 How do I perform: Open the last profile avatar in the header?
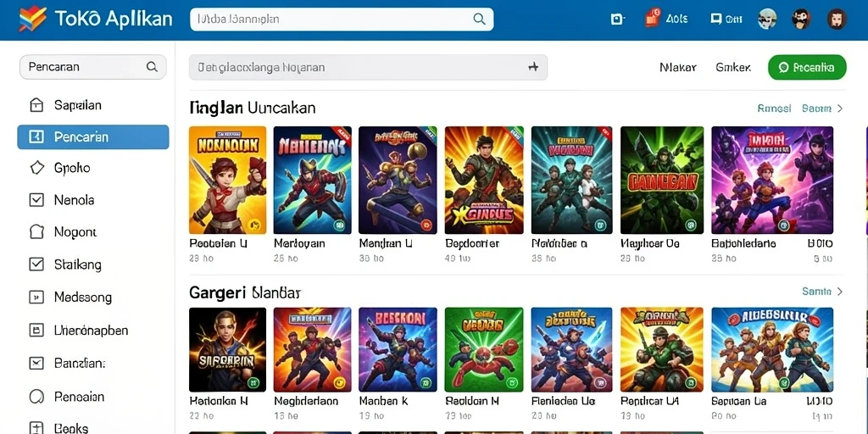pos(837,19)
